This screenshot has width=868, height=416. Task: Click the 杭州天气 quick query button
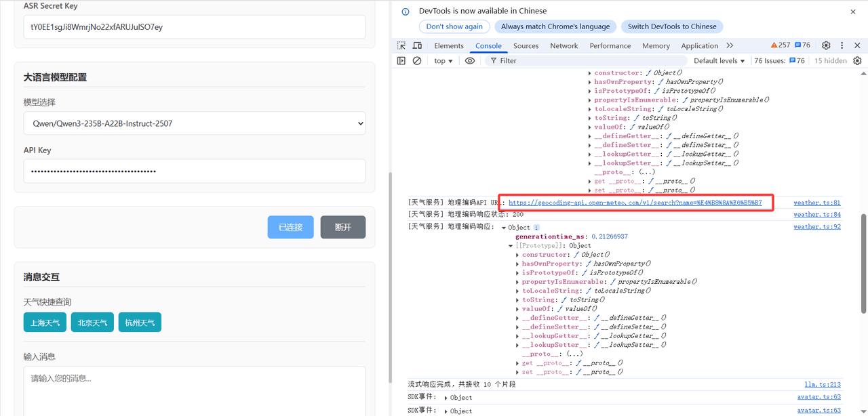[140, 323]
